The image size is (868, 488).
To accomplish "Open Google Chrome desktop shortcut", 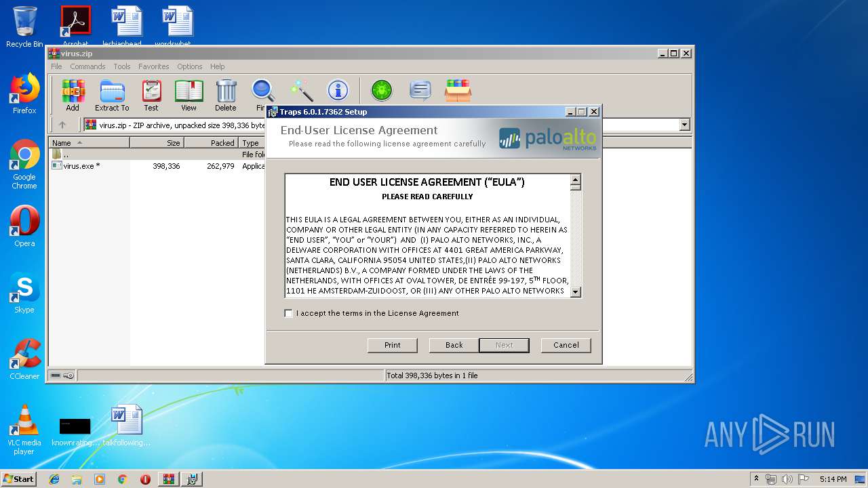I will [x=24, y=164].
